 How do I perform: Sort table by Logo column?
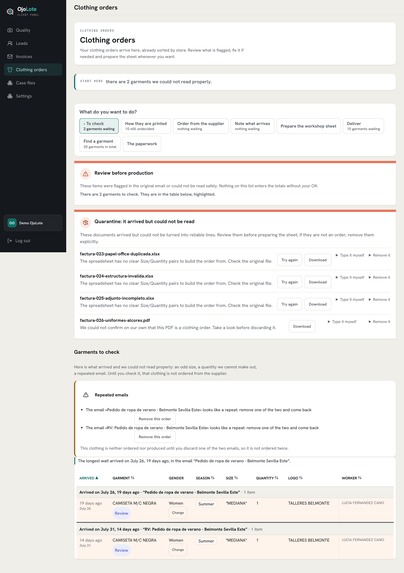[295, 478]
